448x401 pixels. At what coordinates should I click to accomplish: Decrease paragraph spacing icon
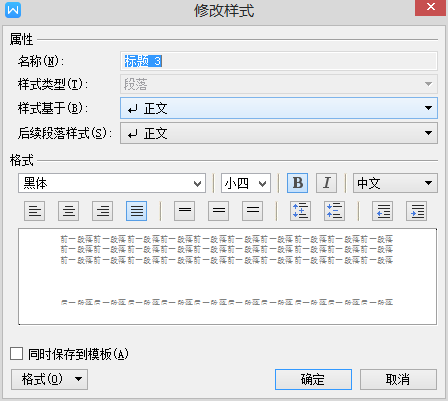[x=334, y=211]
